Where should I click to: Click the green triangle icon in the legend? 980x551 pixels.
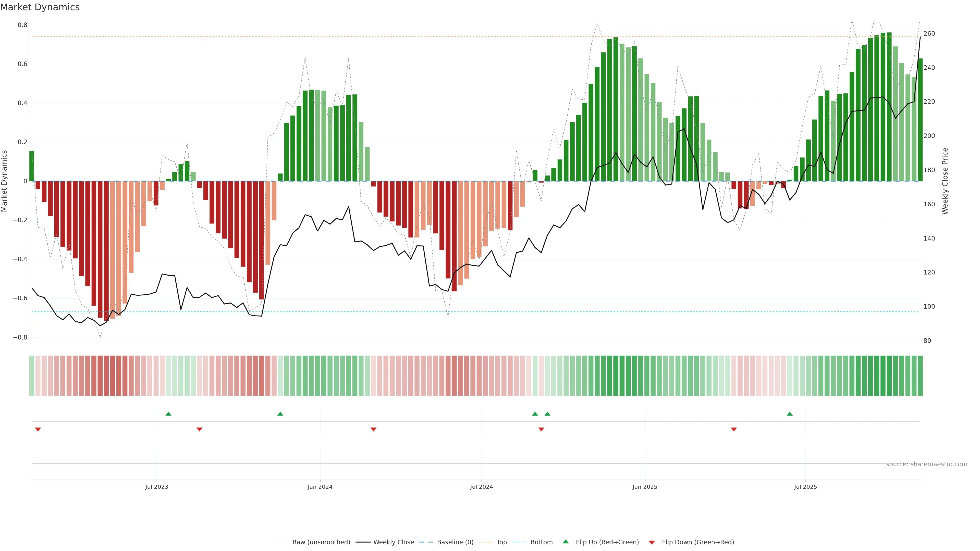(x=566, y=542)
